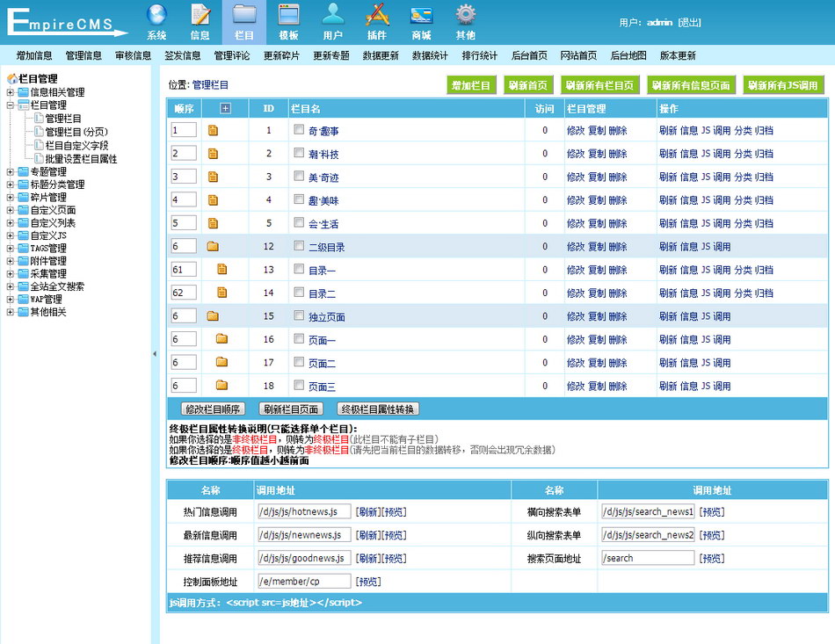The image size is (835, 644).
Task: Open the 后台地图 menu item
Action: pyautogui.click(x=628, y=55)
